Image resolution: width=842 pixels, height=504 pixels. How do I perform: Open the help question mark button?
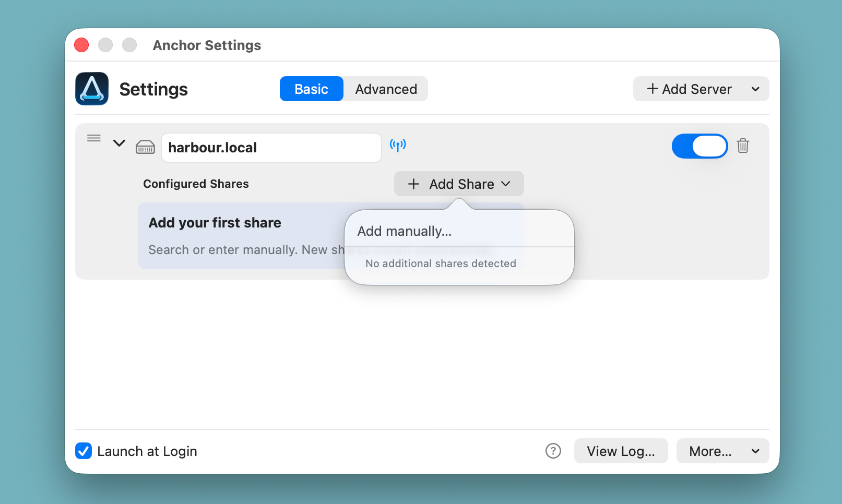(x=553, y=451)
